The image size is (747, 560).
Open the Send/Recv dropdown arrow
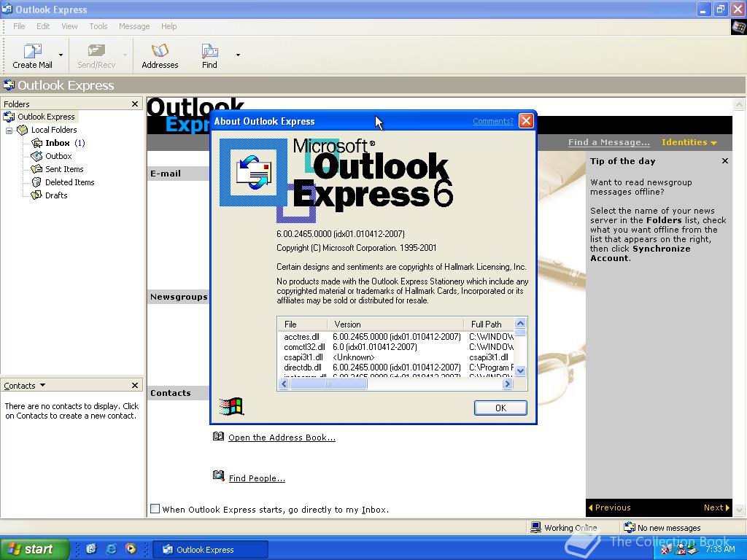[125, 55]
